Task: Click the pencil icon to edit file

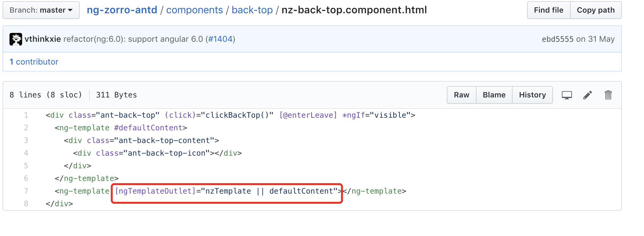Action: tap(587, 95)
